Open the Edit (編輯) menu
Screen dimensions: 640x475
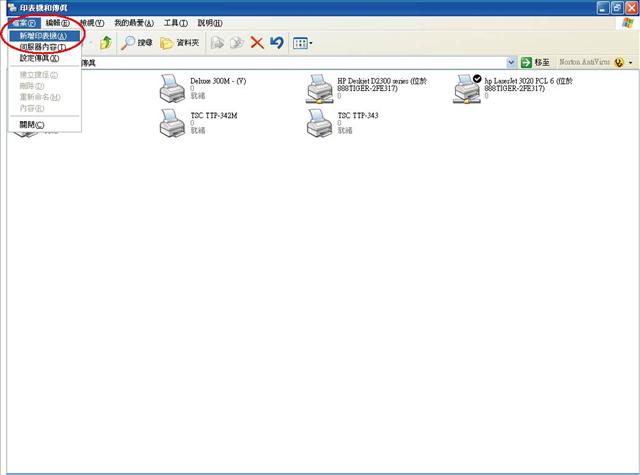(x=58, y=23)
